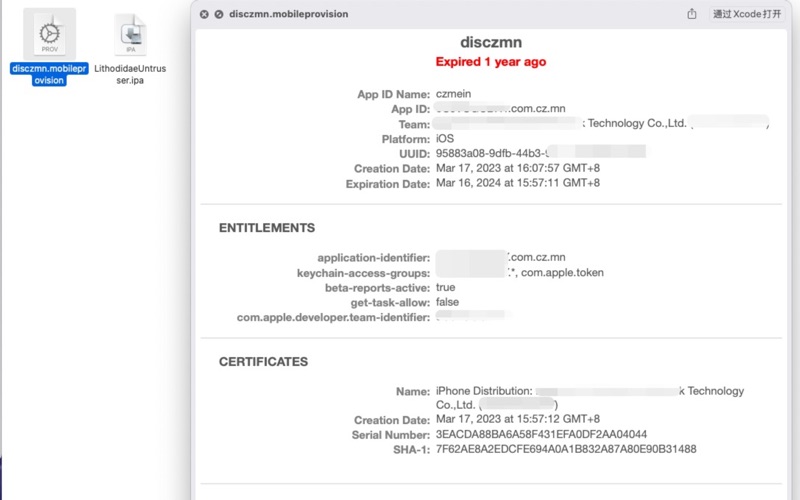800x500 pixels.
Task: Click the UUID value starting with 95883a08
Action: coord(490,153)
